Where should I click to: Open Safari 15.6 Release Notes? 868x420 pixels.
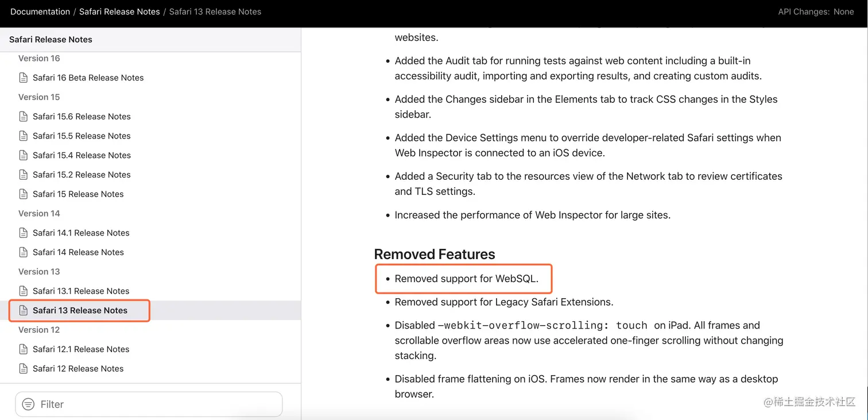click(82, 117)
